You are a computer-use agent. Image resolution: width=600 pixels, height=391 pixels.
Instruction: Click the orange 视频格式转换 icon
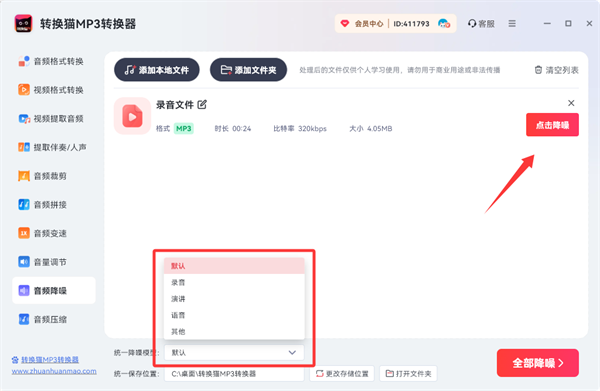tap(24, 90)
